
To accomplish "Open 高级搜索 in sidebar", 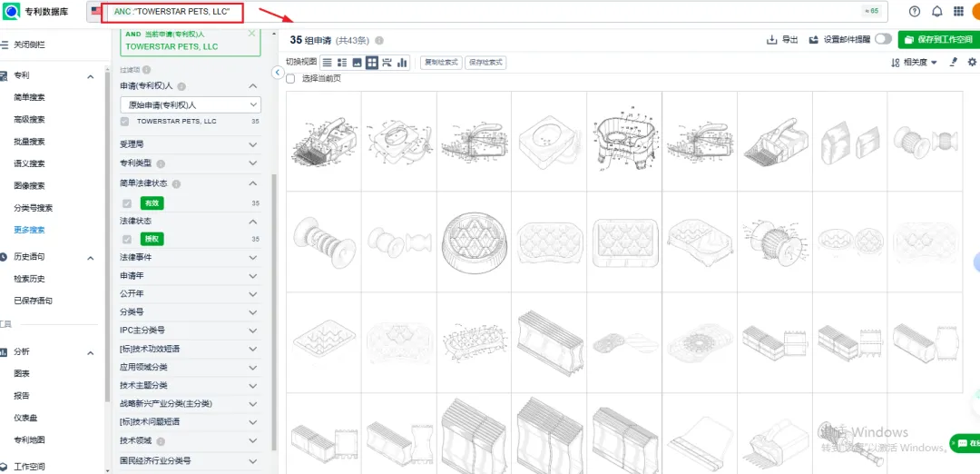I will point(29,120).
